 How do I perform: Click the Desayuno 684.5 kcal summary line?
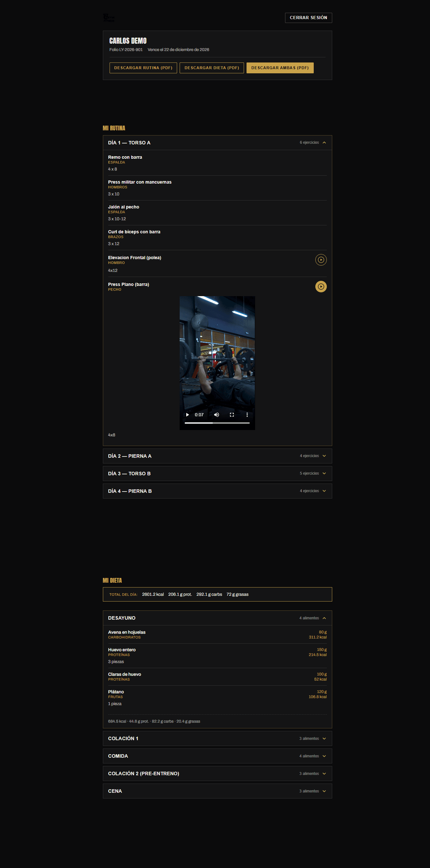(x=154, y=721)
